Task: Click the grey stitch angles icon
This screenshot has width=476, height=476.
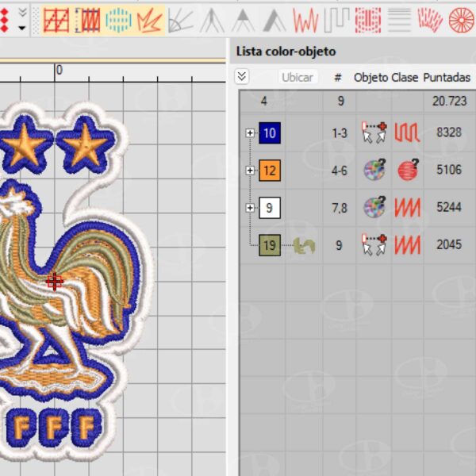Action: (181, 21)
